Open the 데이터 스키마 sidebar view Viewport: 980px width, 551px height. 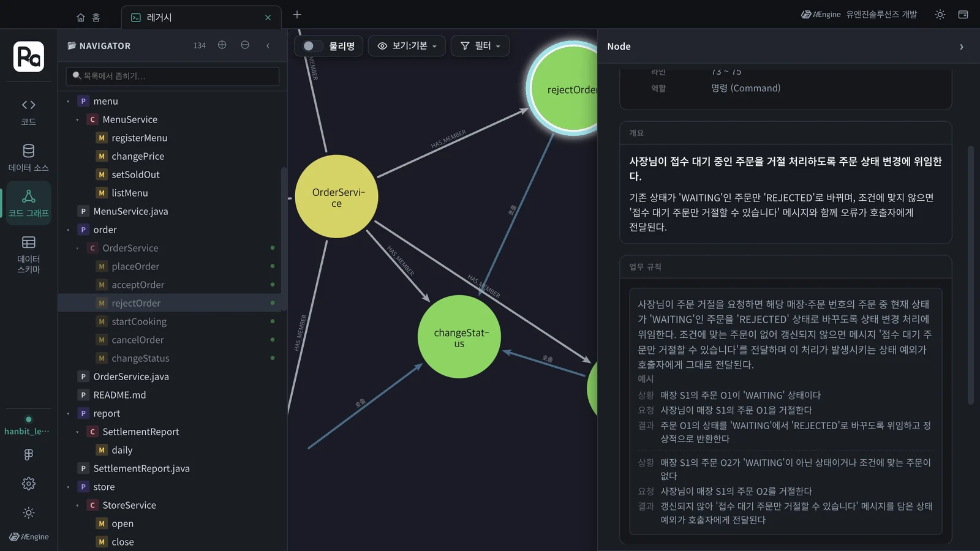tap(28, 254)
